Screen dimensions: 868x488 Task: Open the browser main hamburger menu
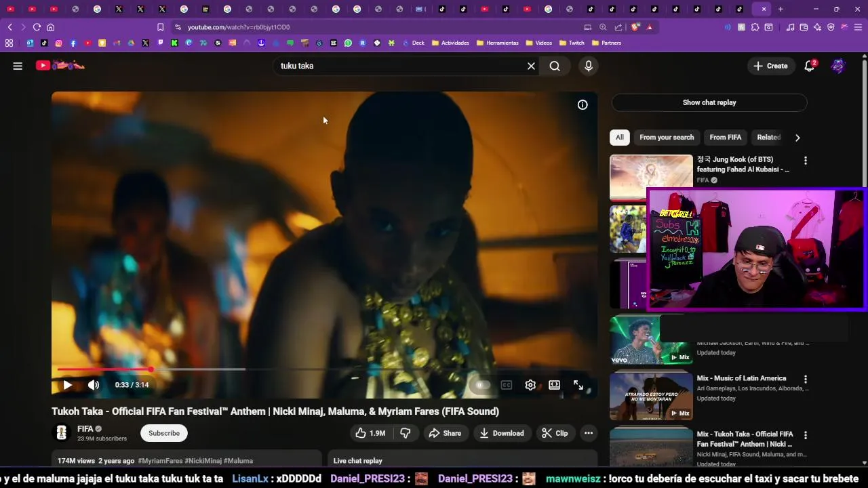click(x=858, y=27)
